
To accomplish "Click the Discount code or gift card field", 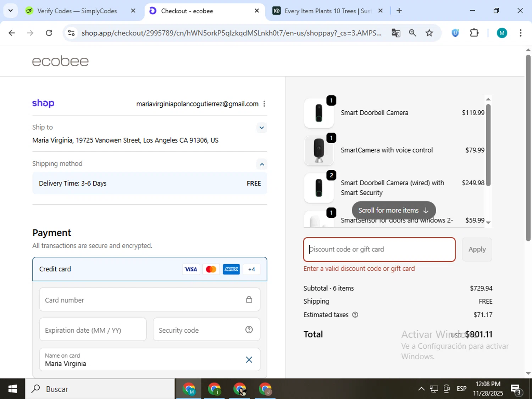I will click(x=379, y=250).
